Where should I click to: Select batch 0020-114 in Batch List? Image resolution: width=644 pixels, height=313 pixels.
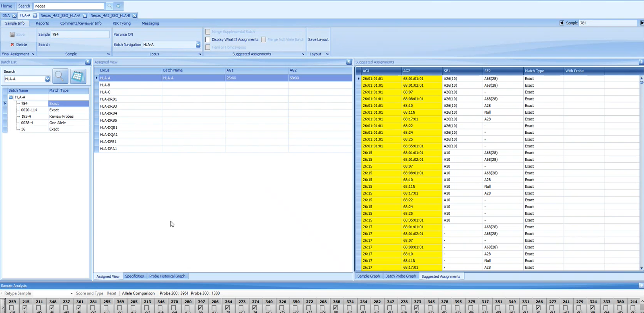click(x=45, y=110)
